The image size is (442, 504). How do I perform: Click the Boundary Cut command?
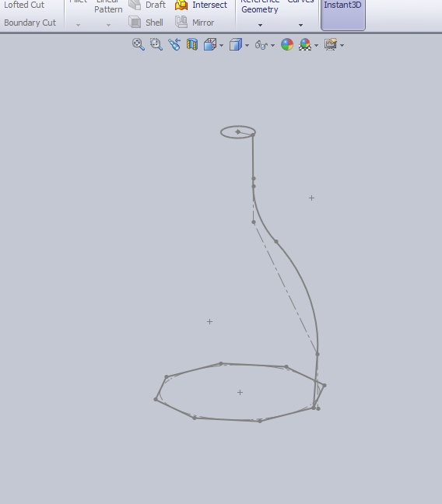click(30, 23)
